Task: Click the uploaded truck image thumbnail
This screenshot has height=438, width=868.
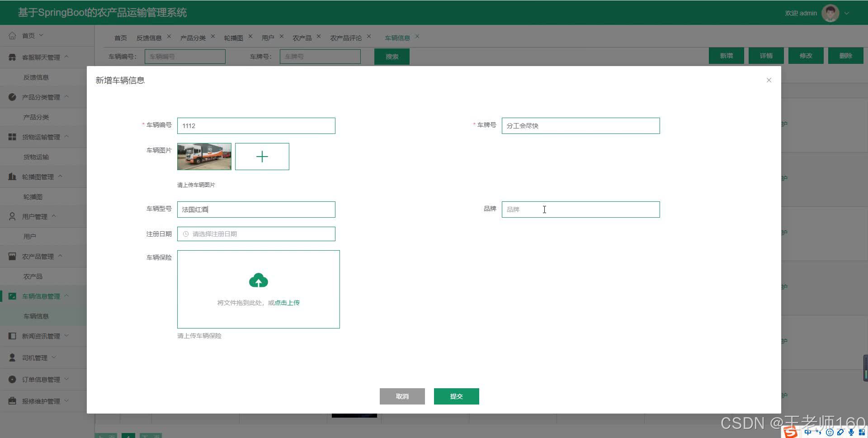Action: pos(204,157)
